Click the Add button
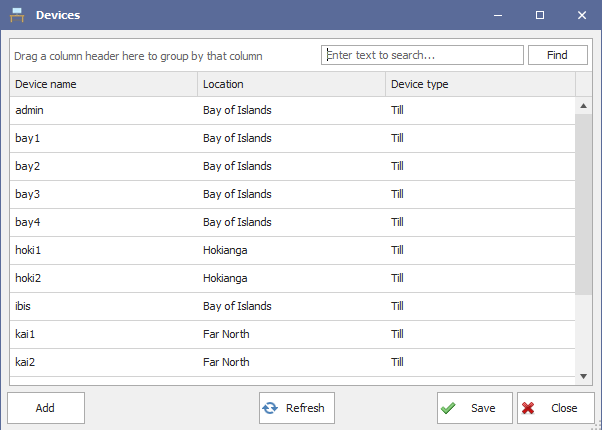Image resolution: width=602 pixels, height=430 pixels. (46, 408)
